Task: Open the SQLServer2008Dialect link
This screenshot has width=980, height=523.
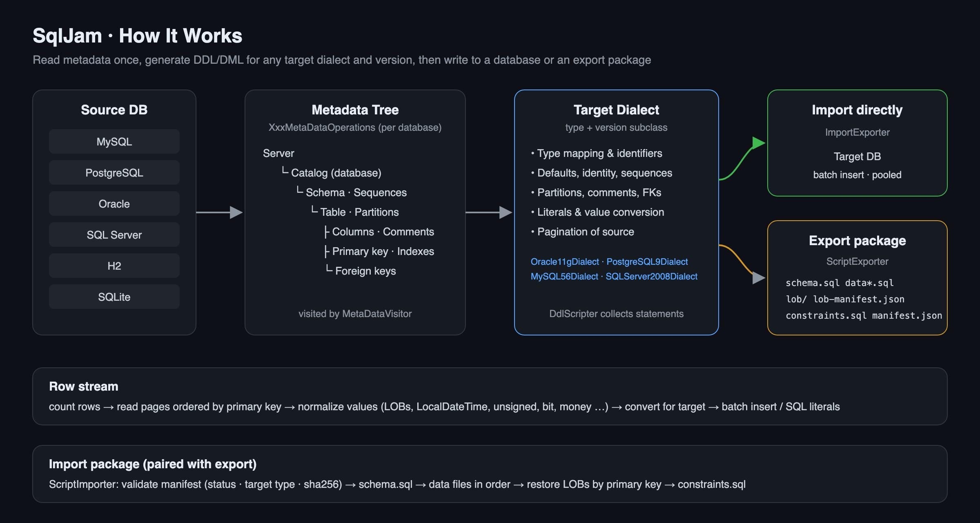Action: 652,276
